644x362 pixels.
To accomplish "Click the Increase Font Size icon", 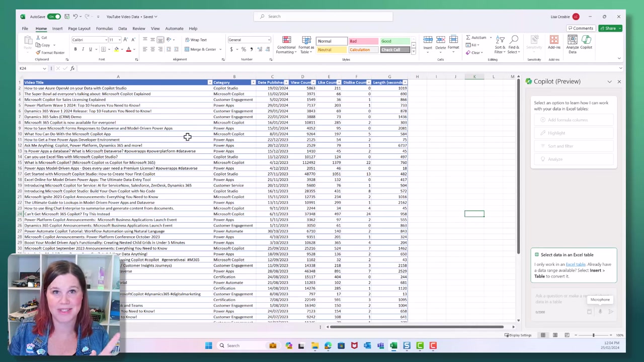I will pyautogui.click(x=125, y=40).
